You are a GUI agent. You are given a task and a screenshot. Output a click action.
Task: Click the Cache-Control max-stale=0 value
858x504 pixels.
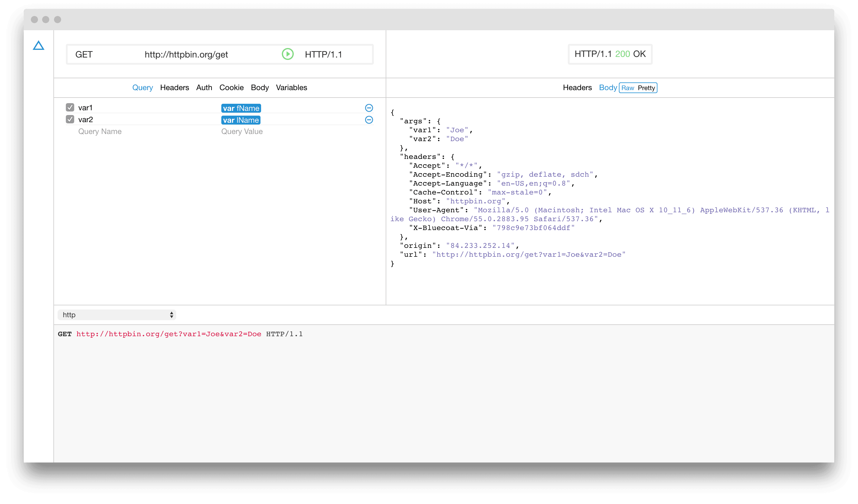click(517, 192)
